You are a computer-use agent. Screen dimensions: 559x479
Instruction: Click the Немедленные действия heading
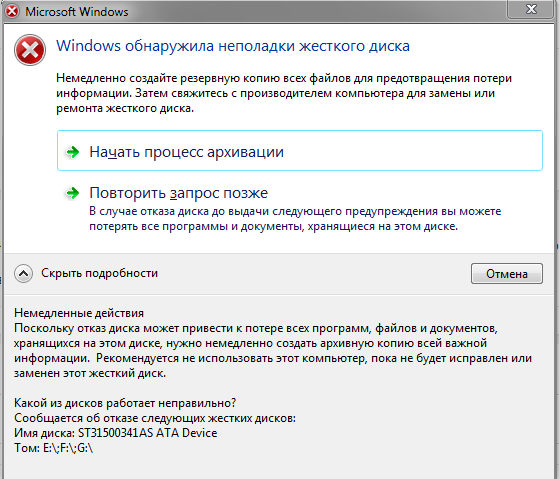(x=79, y=313)
